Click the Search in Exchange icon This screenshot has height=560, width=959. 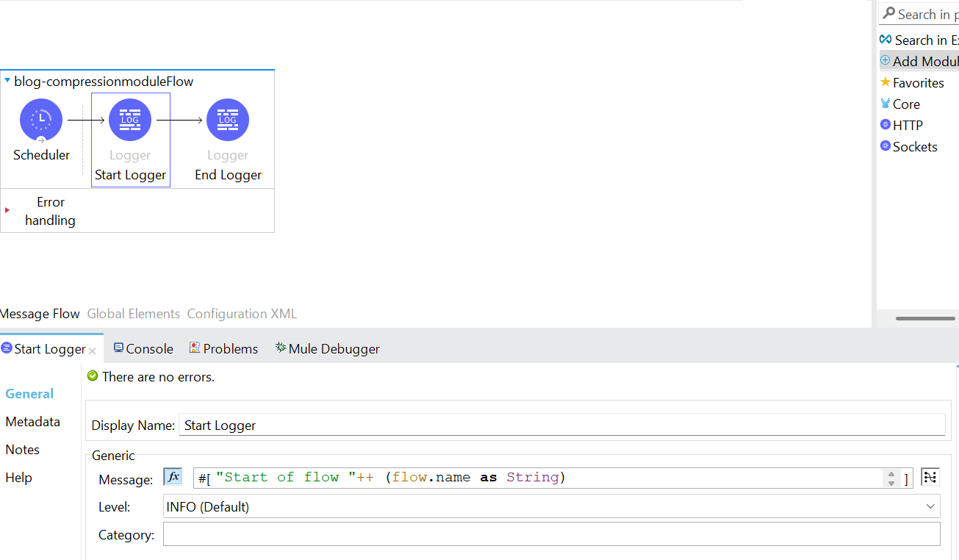[886, 39]
